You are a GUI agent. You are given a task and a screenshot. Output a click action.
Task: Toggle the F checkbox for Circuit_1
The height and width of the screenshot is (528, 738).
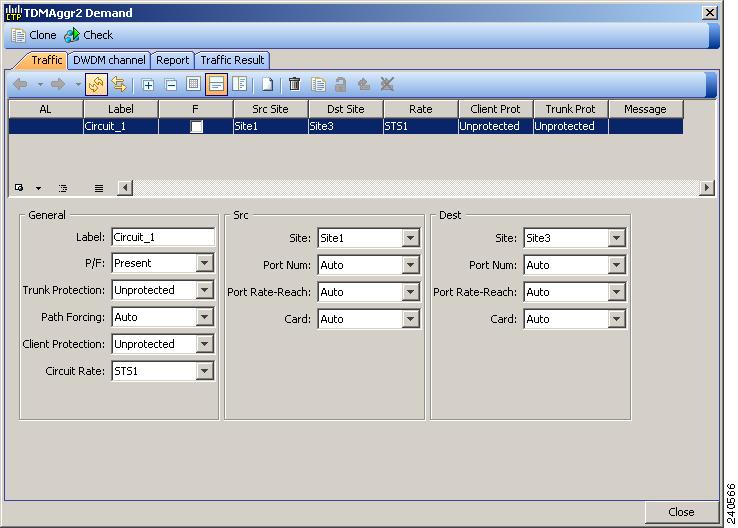pos(196,126)
